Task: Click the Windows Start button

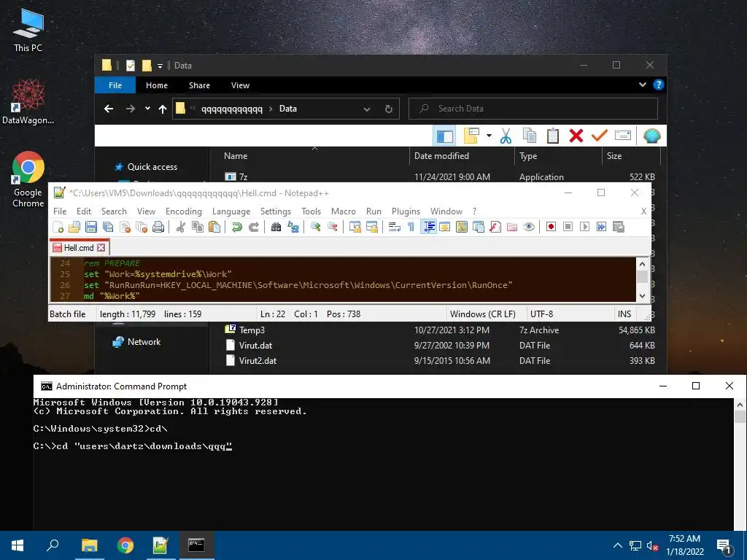Action: coord(18,545)
